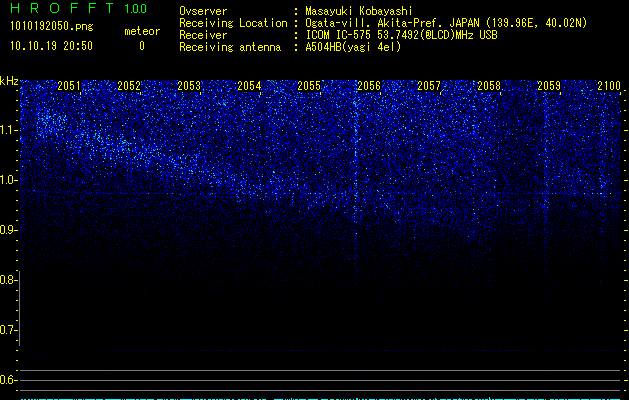Viewport: 629px width, 400px height.
Task: Click the 2051 time marker
Action: pos(69,86)
